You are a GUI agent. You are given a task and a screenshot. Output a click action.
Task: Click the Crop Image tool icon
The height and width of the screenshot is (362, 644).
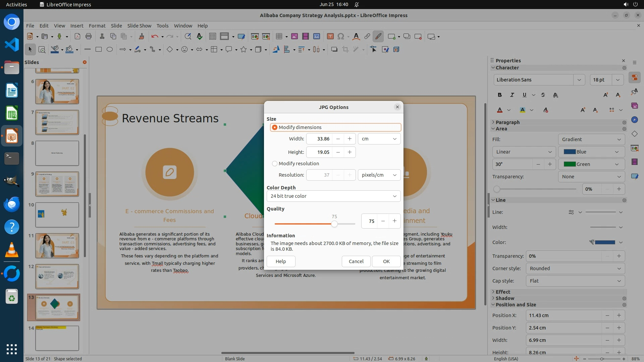345,50
